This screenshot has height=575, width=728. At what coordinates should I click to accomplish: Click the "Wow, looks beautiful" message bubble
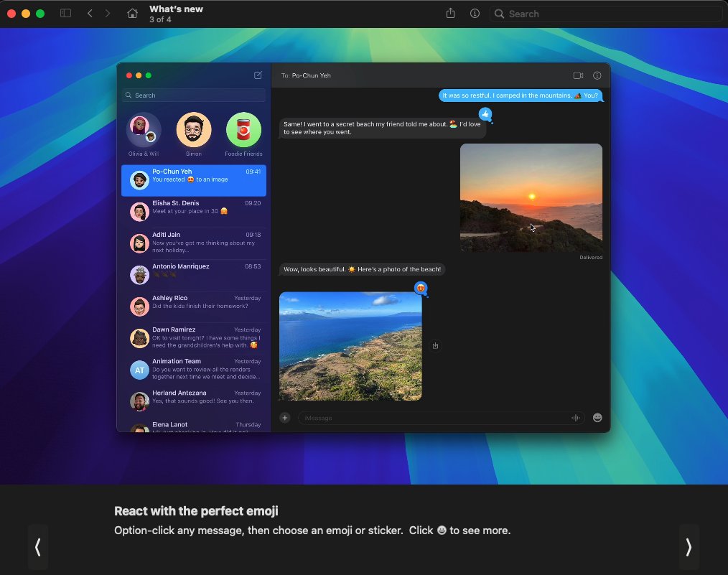pos(362,269)
